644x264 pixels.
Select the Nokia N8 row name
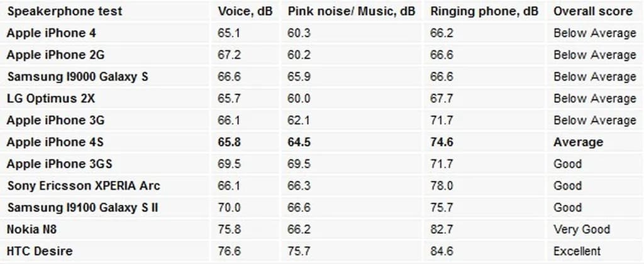35,229
